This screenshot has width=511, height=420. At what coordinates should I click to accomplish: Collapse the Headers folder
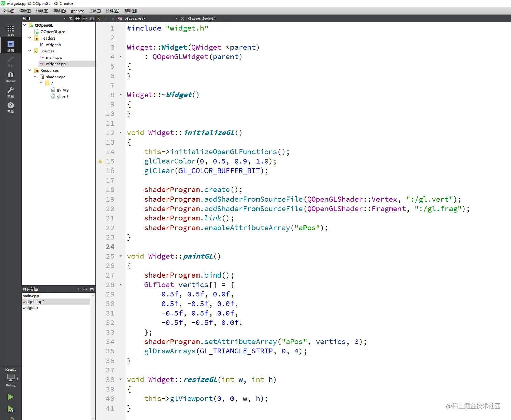point(30,38)
